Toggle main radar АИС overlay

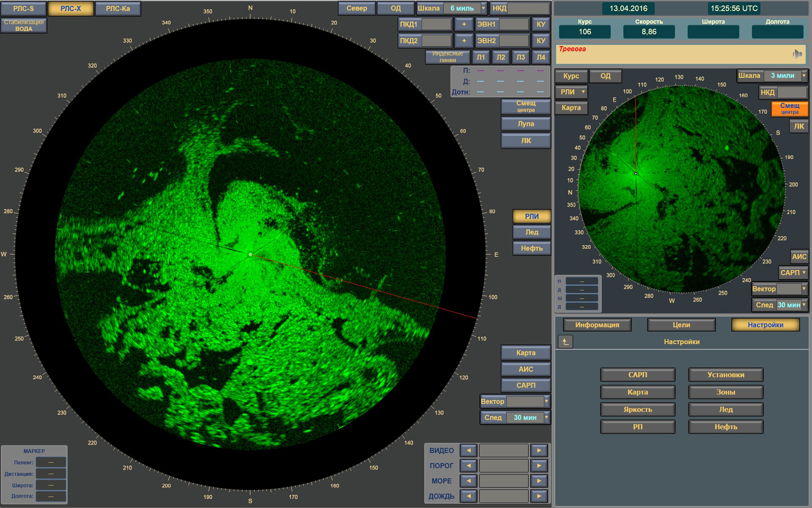526,369
